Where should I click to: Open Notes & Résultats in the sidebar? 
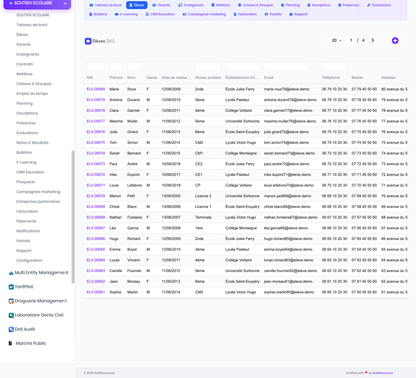click(x=32, y=142)
